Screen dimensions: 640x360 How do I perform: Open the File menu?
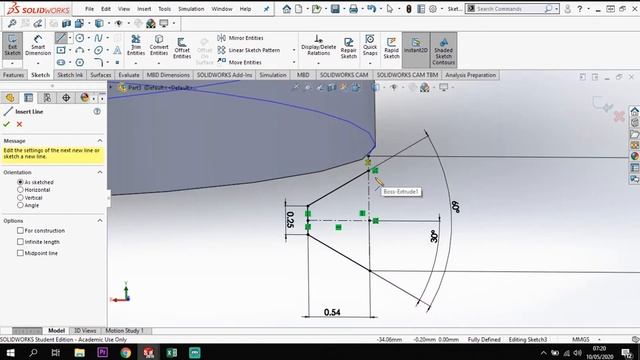pos(89,9)
